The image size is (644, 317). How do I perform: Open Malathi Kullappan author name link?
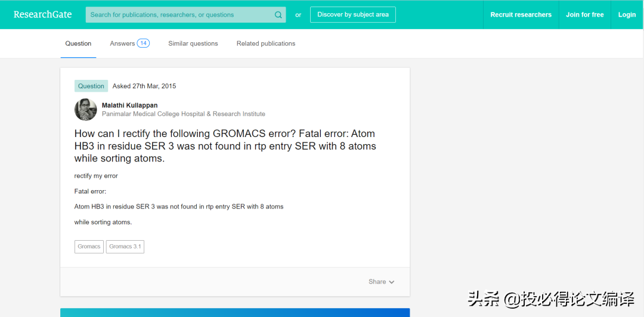[129, 105]
